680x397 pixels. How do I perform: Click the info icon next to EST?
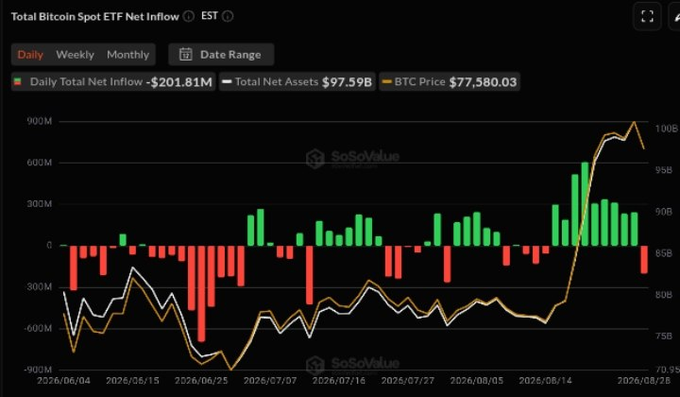[228, 16]
